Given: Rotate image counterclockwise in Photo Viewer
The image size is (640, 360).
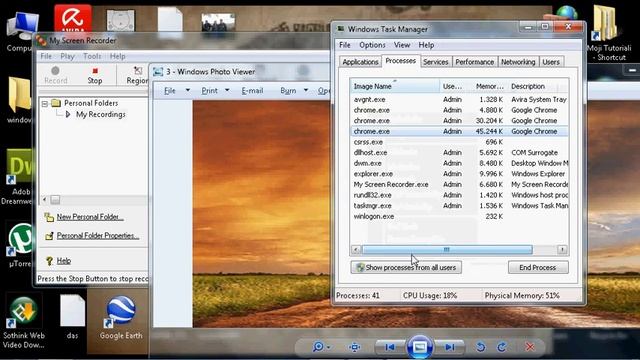Looking at the screenshot, I should [x=481, y=347].
